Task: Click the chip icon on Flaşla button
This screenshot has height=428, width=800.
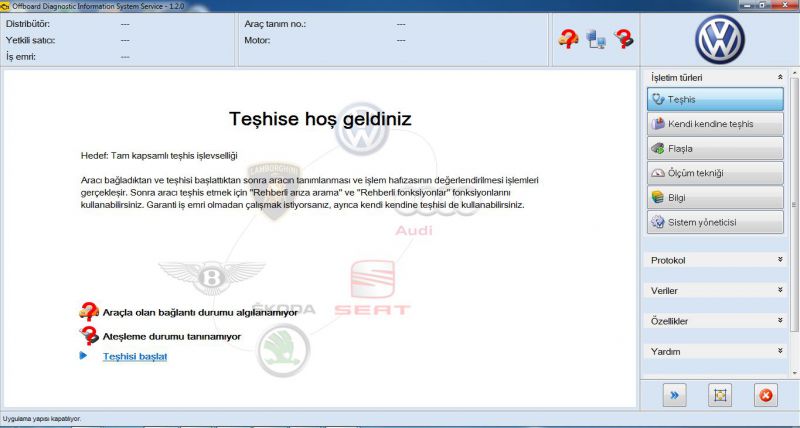Action: (658, 148)
